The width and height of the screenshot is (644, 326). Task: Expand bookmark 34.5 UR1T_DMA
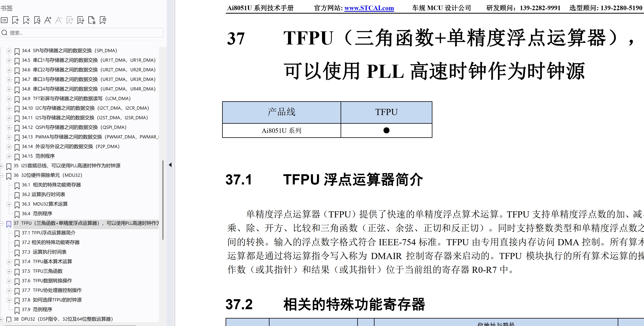[x=9, y=61]
